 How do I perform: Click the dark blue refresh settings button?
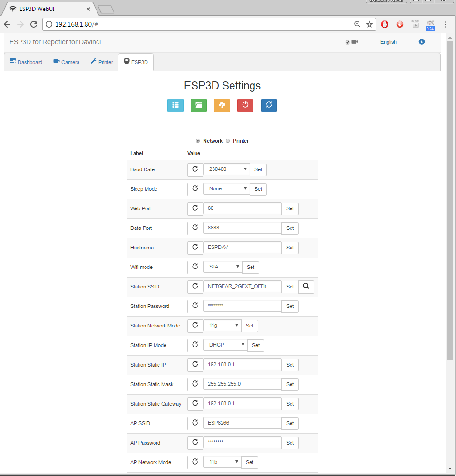269,106
